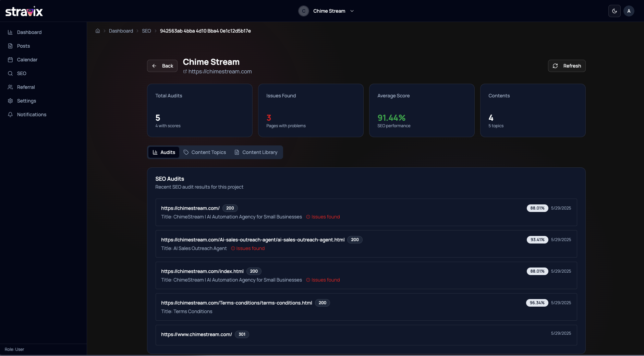The width and height of the screenshot is (644, 356).
Task: Click the project ID breadcrumb item
Action: tap(205, 31)
